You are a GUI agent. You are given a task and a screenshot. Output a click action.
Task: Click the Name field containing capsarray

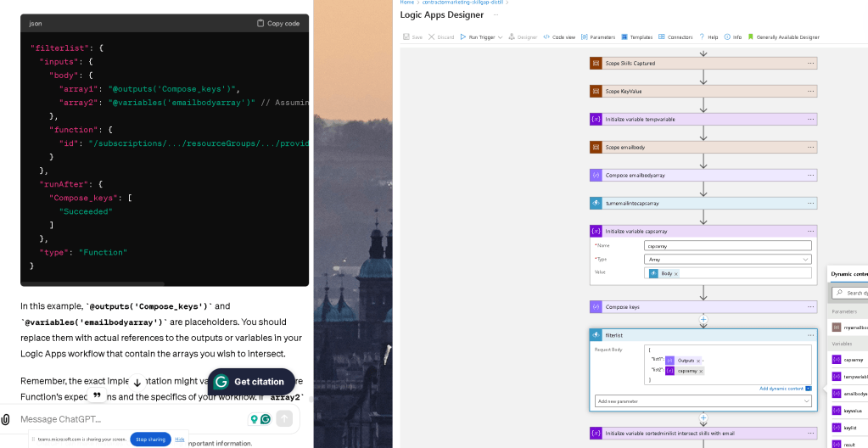[728, 245]
